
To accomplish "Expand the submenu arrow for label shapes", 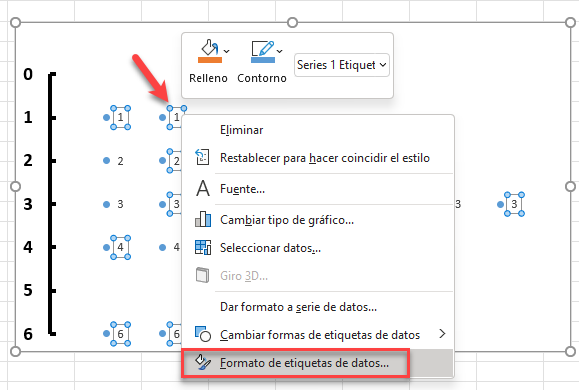I will tap(442, 334).
